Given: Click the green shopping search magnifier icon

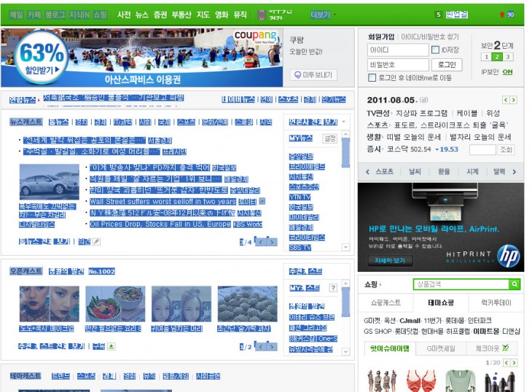Looking at the screenshot, I should pos(515,284).
